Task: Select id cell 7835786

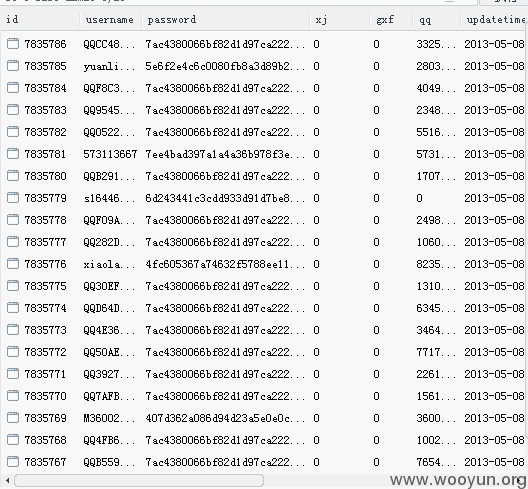Action: click(45, 44)
